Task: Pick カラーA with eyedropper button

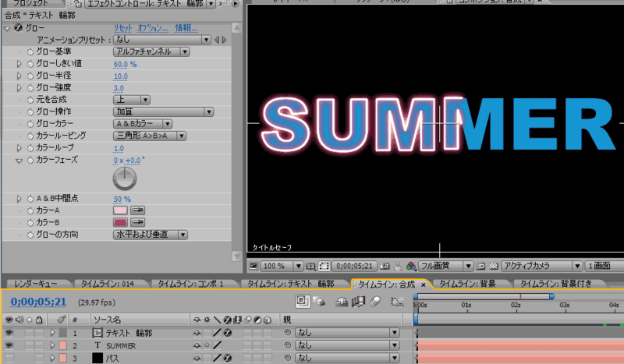Action: (x=138, y=210)
